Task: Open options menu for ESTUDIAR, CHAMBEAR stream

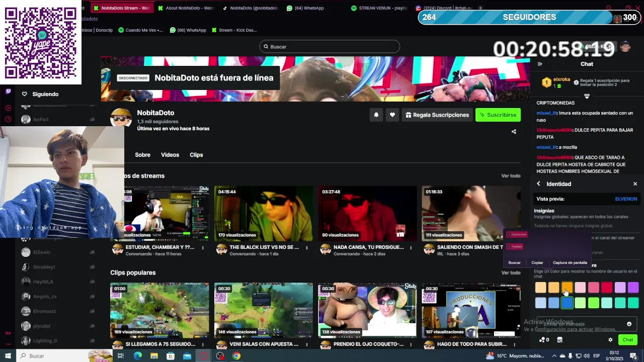Action: pyautogui.click(x=203, y=248)
